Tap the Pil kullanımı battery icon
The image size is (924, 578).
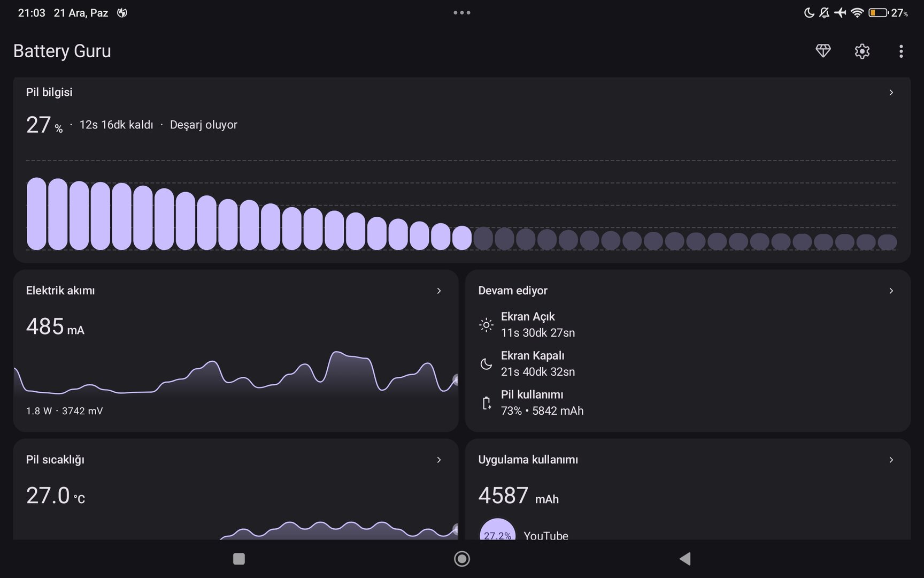tap(486, 403)
